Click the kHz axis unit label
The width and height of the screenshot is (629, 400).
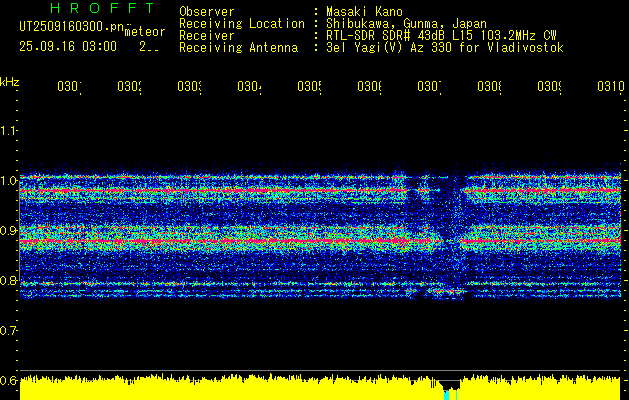click(x=10, y=82)
